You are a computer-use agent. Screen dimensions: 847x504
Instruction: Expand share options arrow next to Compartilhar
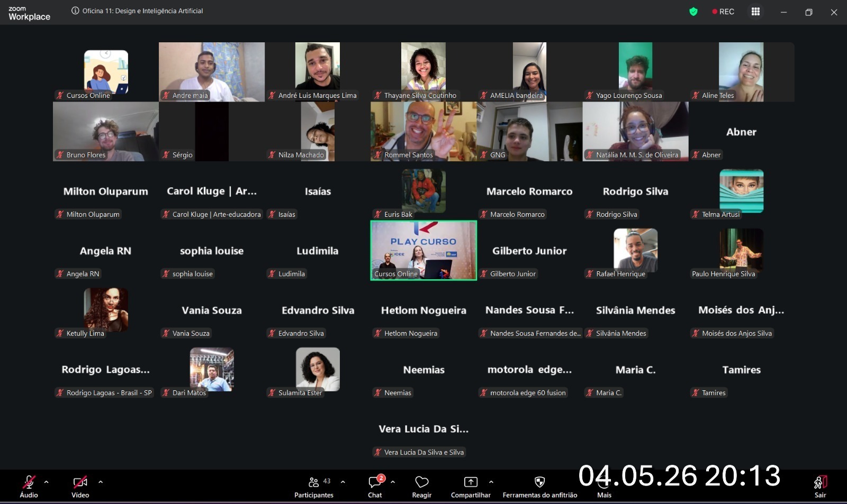pos(491,482)
